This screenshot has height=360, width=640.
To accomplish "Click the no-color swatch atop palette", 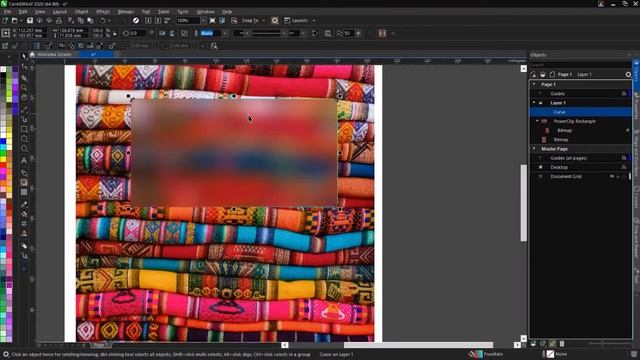I will 3,69.
